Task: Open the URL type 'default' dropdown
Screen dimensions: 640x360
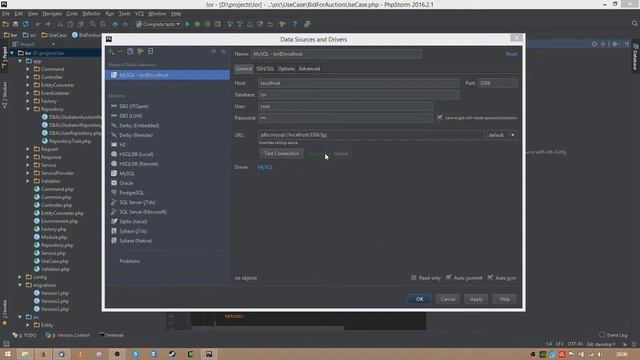Action: 502,135
